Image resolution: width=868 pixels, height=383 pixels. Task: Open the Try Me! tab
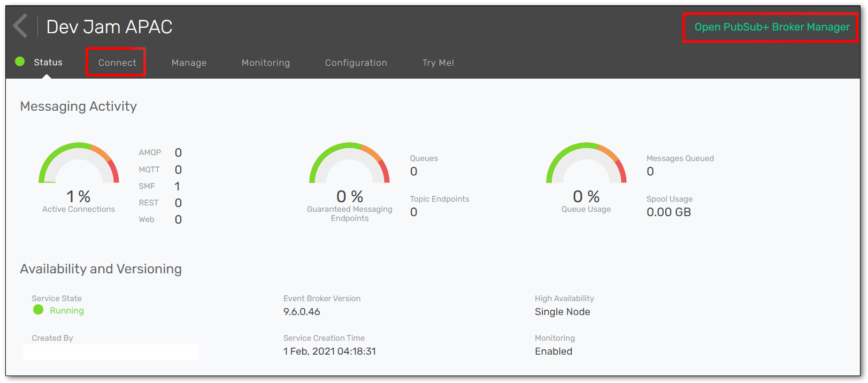pyautogui.click(x=437, y=63)
